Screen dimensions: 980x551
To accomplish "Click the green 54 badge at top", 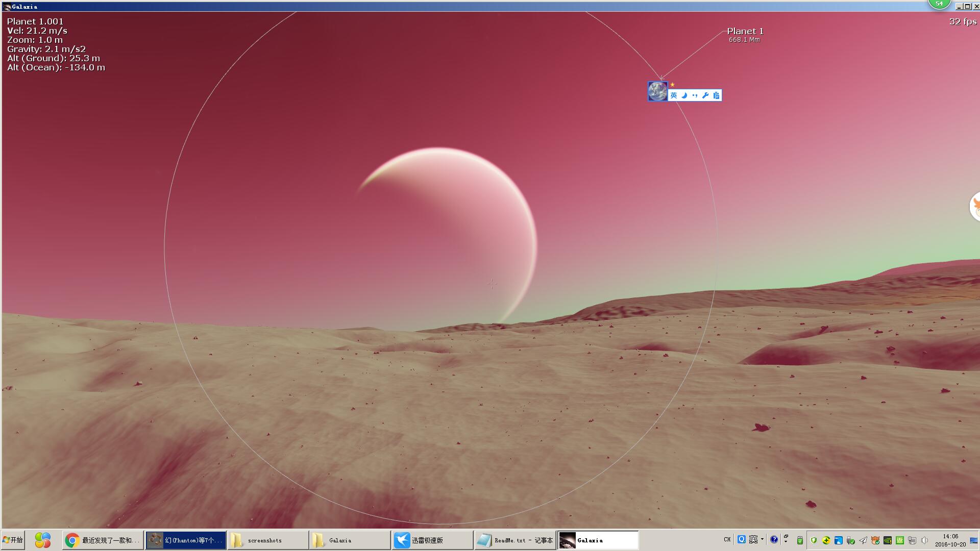I will click(939, 4).
